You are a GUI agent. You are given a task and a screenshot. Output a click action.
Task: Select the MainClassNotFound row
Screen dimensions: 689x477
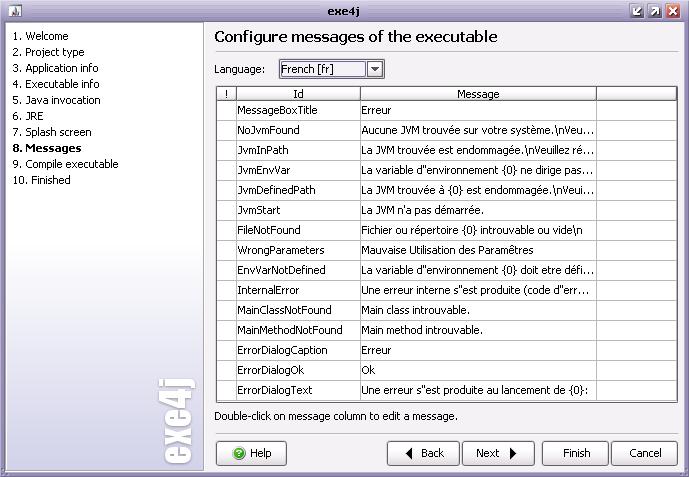[x=284, y=310]
